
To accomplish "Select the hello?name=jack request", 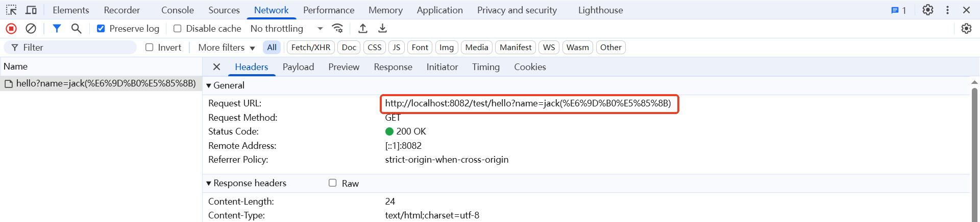I will 106,83.
